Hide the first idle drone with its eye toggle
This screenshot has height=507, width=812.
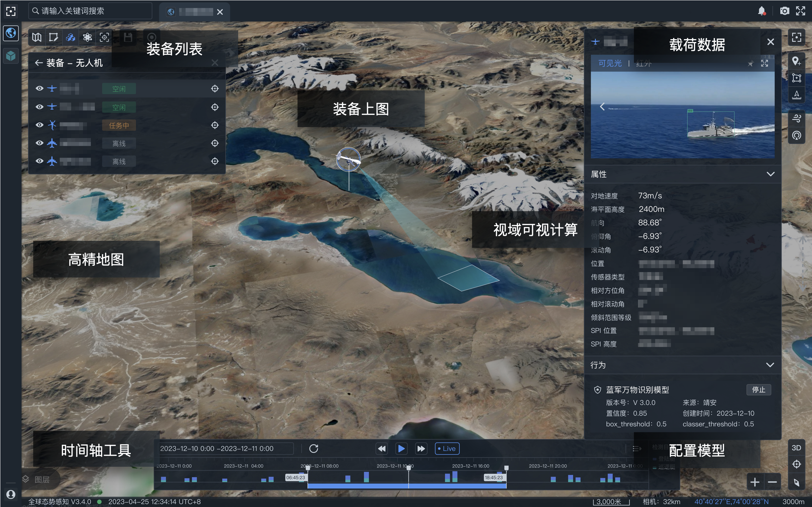[40, 88]
